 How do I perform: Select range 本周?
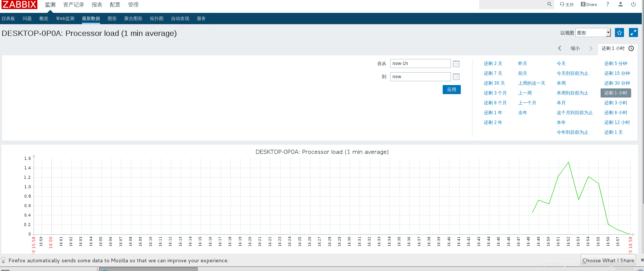click(561, 83)
